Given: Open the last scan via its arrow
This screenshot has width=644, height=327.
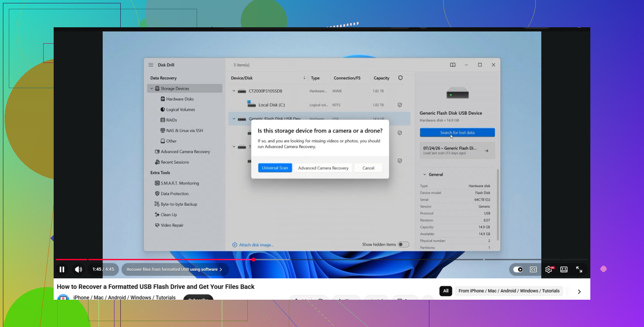Looking at the screenshot, I should 486,151.
